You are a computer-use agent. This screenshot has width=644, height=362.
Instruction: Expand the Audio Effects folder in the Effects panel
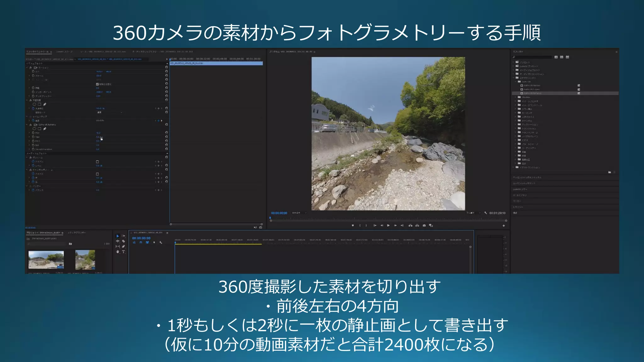pos(513,70)
